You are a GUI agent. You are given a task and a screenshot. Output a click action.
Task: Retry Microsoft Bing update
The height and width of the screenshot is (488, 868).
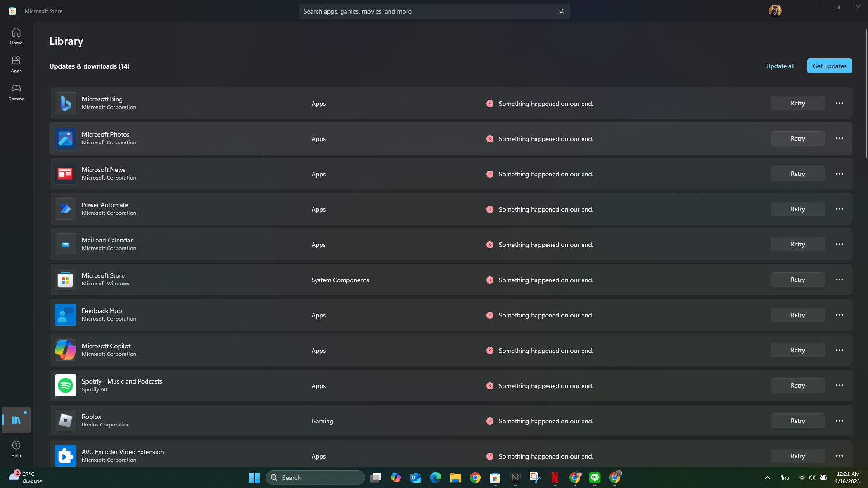click(797, 103)
